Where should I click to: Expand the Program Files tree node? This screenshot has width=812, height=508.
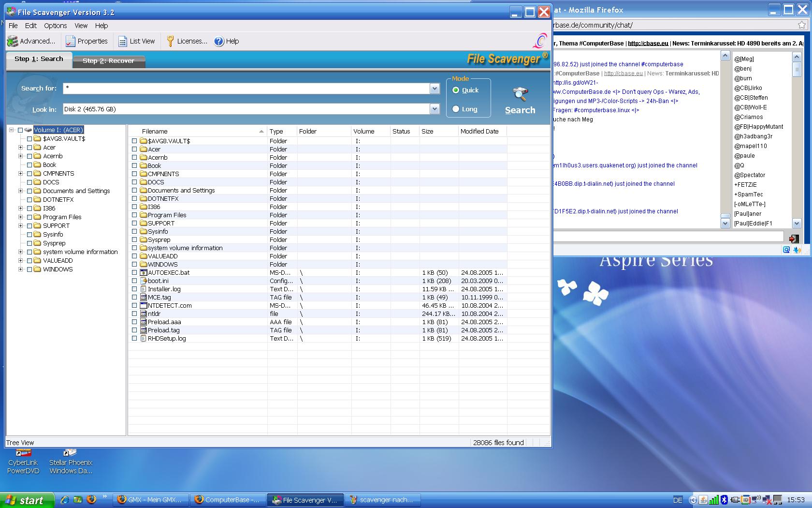[20, 217]
